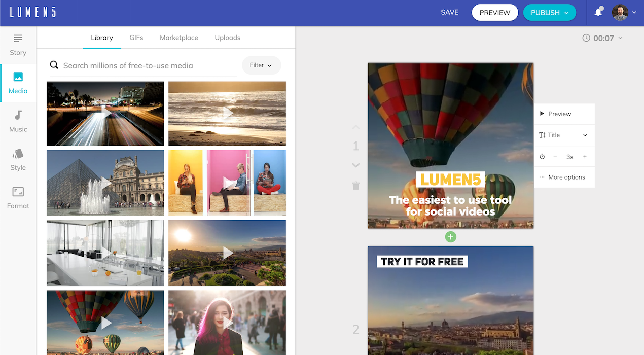Screen dimensions: 644x355
Task: Decrease slide duration with minus
Action: 555,157
